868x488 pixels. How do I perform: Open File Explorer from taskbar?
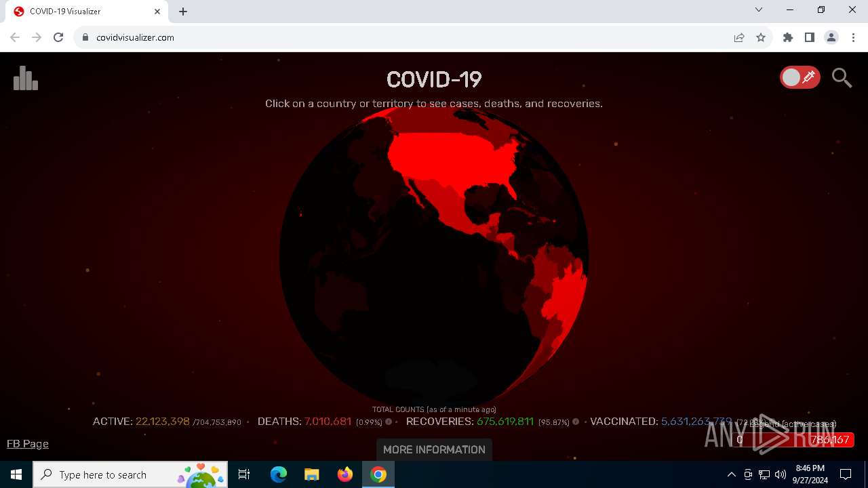click(x=311, y=474)
